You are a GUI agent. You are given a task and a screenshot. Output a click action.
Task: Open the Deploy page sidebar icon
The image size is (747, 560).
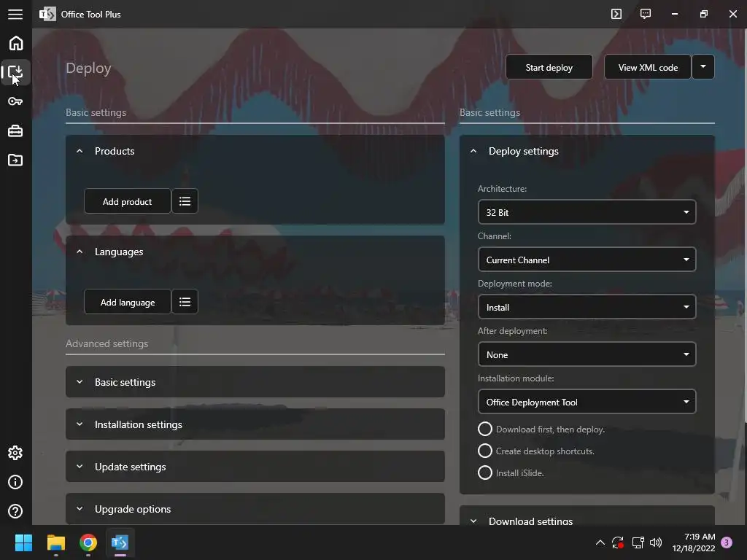[16, 72]
